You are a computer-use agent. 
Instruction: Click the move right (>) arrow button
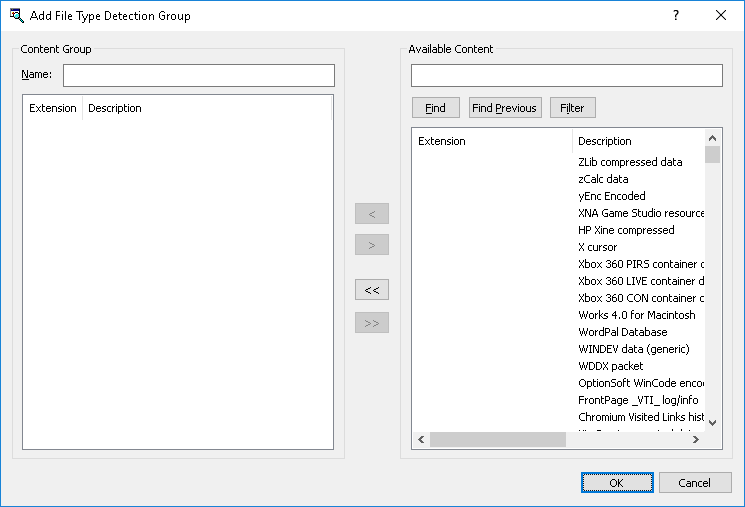[x=372, y=245]
